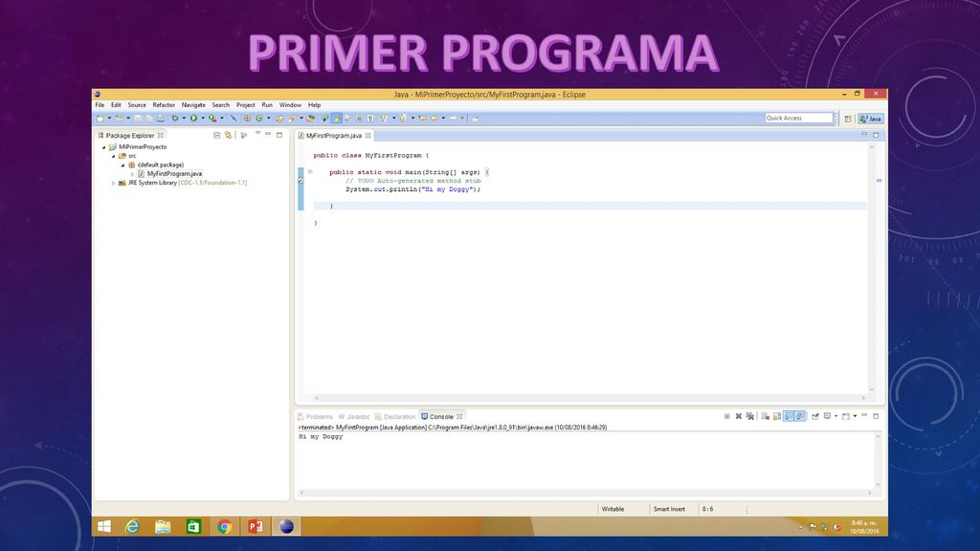Click the Eclipse taskbar icon
This screenshot has height=551, width=980.
[x=286, y=526]
